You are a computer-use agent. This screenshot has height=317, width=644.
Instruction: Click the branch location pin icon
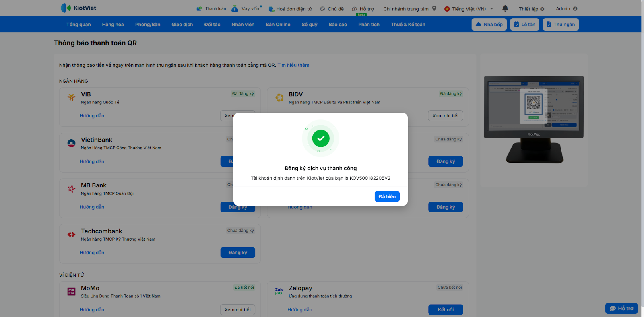434,8
